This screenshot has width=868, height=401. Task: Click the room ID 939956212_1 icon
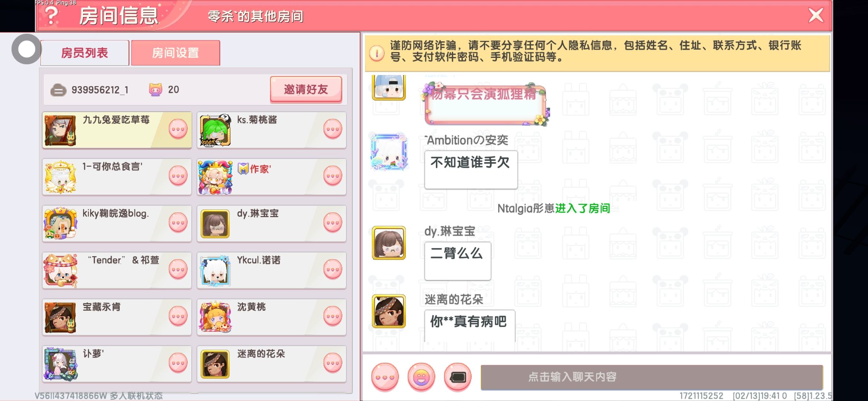click(58, 90)
